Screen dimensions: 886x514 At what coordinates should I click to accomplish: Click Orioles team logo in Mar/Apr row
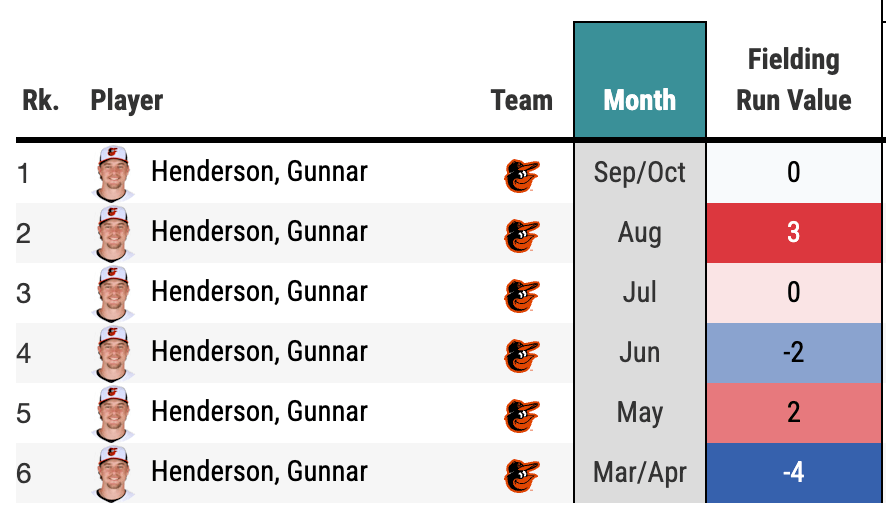point(521,475)
